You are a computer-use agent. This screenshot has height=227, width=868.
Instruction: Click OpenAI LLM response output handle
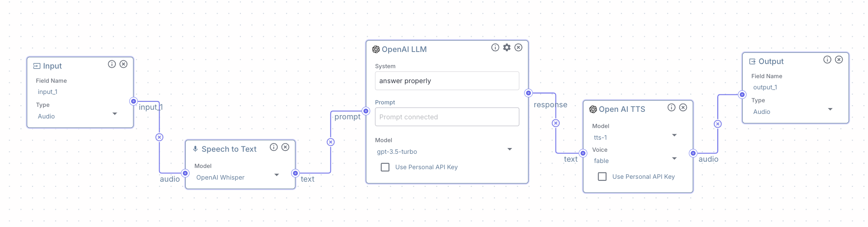tap(529, 93)
